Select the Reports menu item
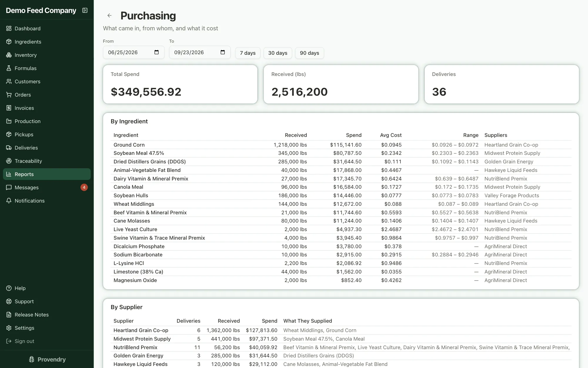This screenshot has height=368, width=588. (x=47, y=174)
